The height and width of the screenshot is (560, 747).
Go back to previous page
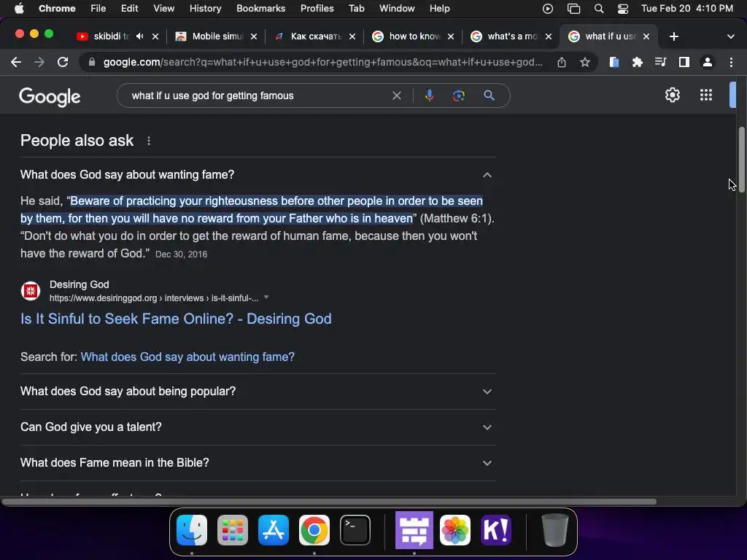click(x=16, y=62)
